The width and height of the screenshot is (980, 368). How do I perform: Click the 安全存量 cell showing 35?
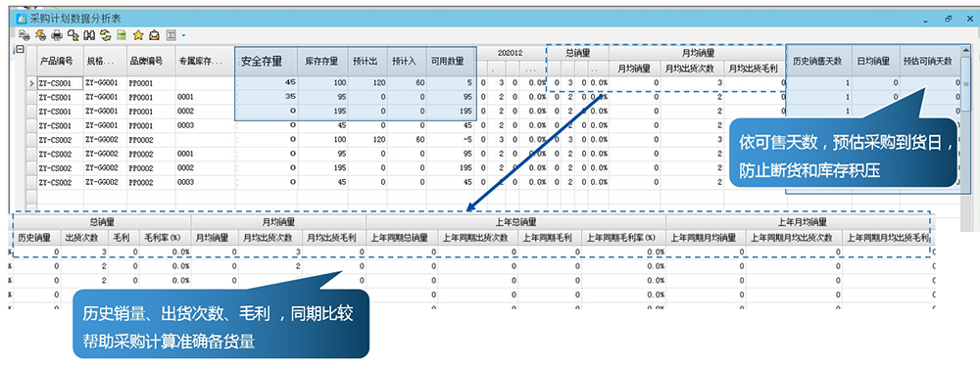267,97
